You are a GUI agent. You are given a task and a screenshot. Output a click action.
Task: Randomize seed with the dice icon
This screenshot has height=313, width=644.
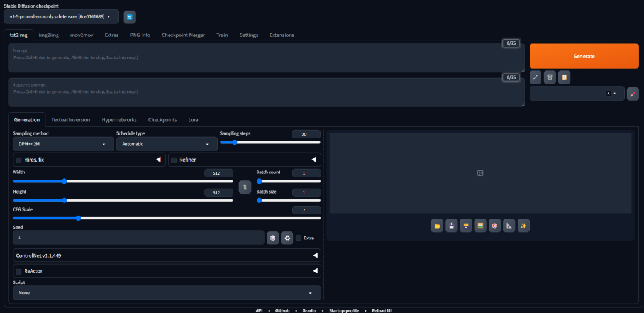tap(272, 238)
